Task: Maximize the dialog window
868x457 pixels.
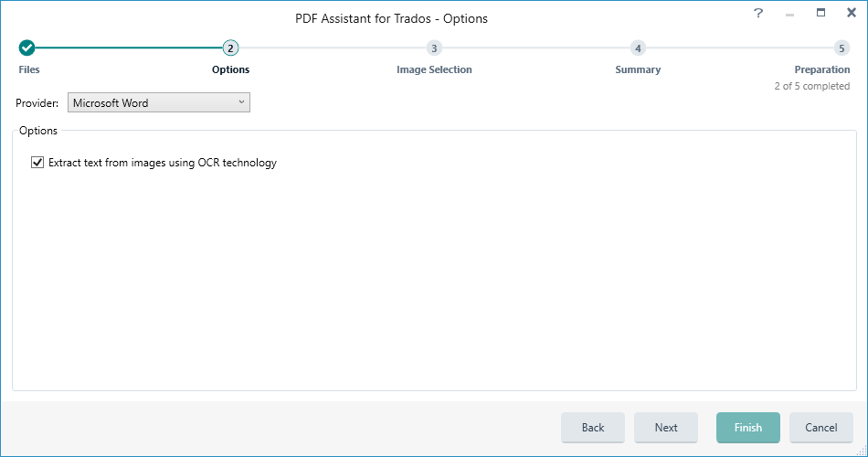Action: click(x=821, y=13)
